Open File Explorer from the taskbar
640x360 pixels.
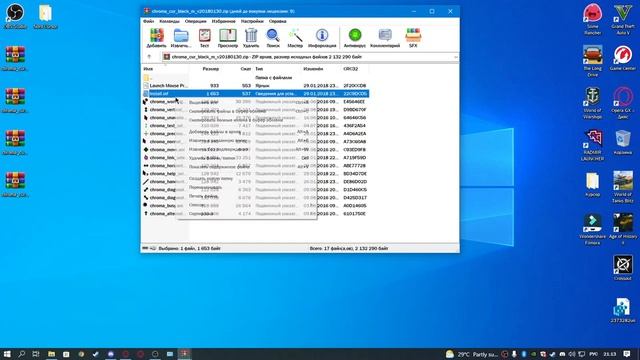click(x=51, y=354)
